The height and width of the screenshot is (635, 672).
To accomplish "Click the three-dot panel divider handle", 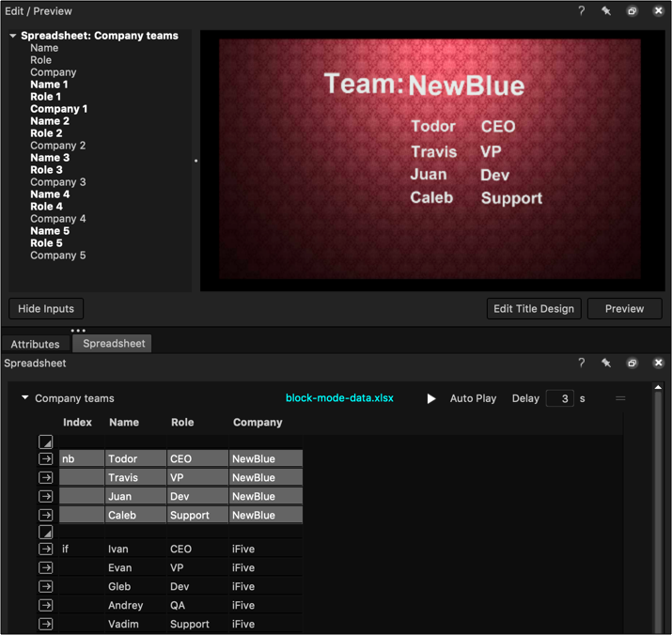I will 78,331.
